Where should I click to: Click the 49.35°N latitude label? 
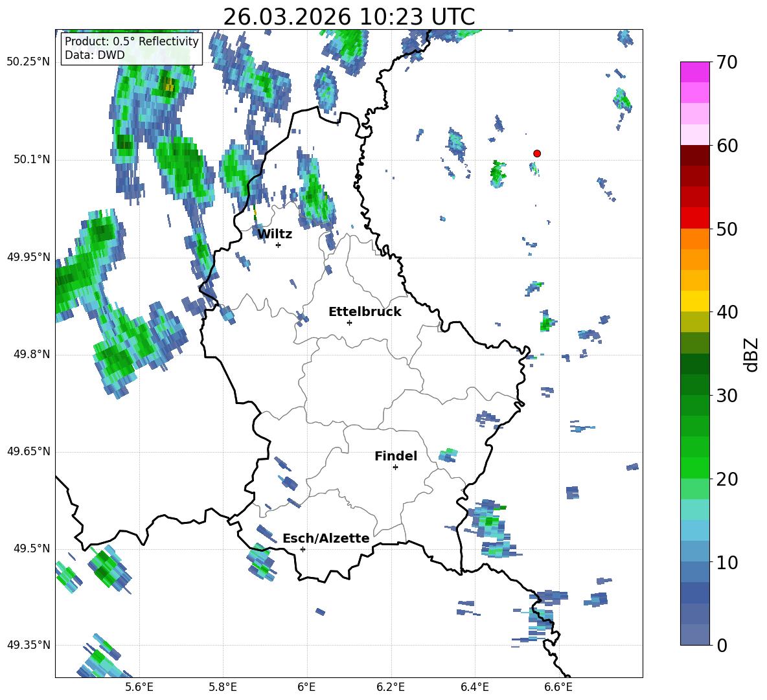(29, 645)
